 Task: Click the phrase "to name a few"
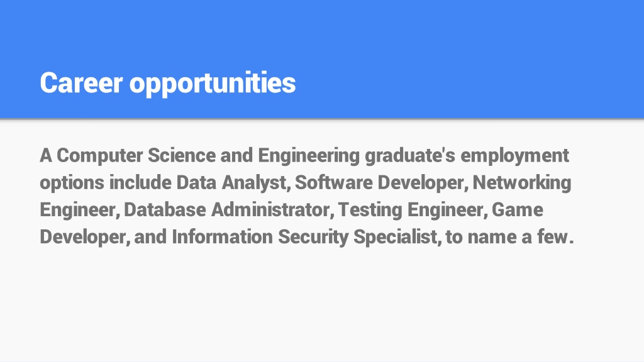(x=508, y=237)
